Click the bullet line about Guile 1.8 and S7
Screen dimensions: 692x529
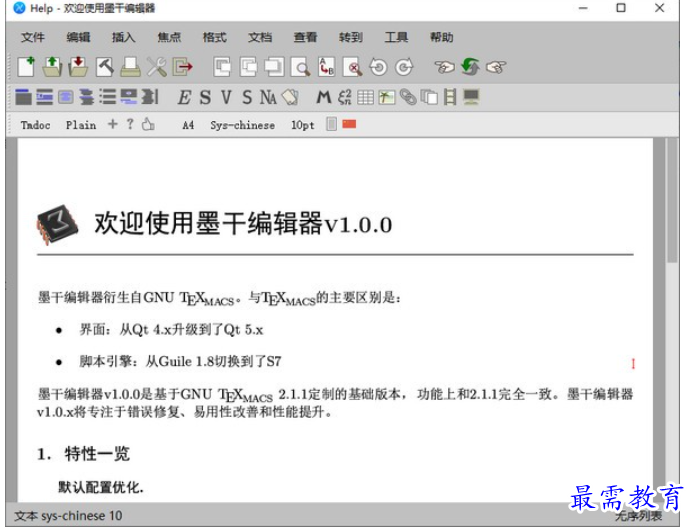[x=180, y=362]
